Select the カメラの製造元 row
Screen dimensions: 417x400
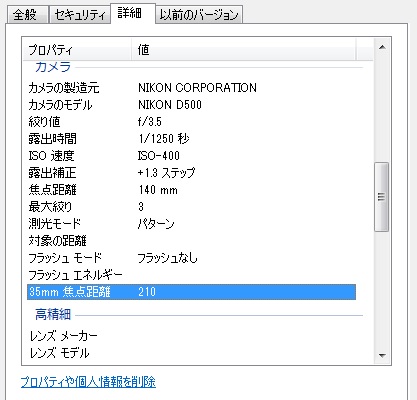[191, 88]
